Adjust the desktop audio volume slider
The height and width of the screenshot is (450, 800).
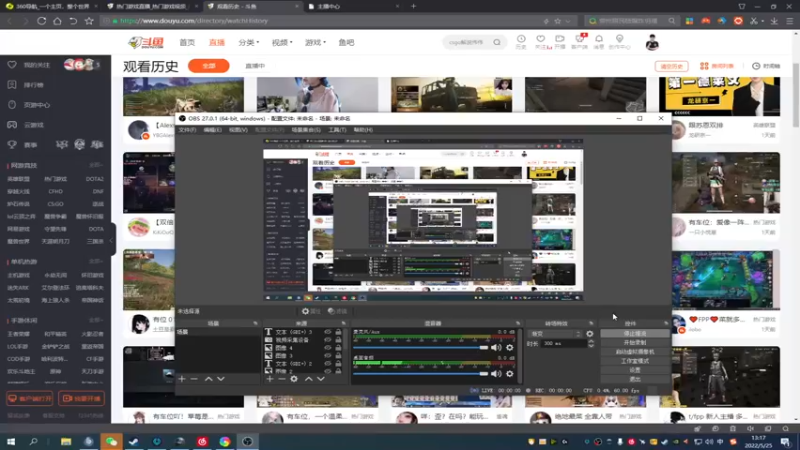tap(420, 373)
